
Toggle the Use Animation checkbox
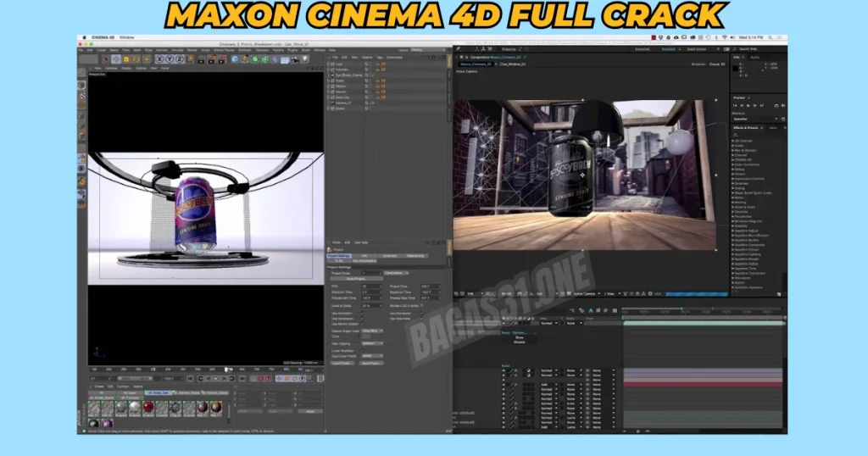coord(363,314)
